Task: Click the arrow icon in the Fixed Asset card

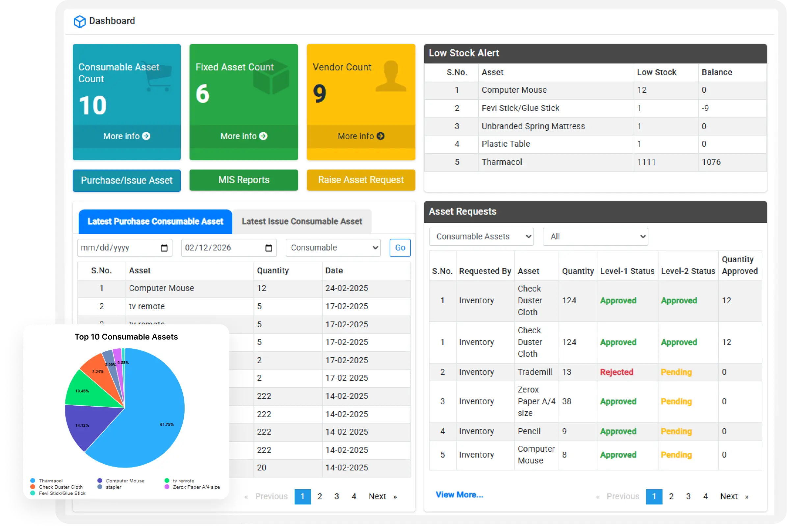Action: [x=263, y=136]
